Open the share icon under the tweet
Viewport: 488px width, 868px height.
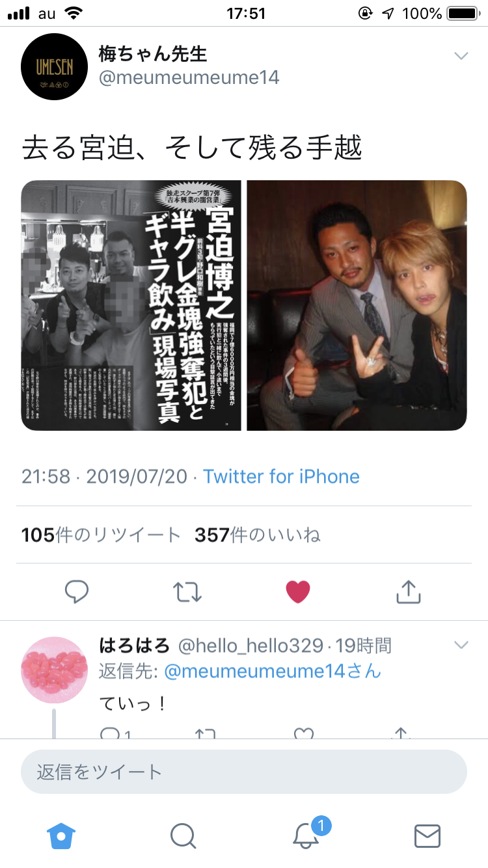409,591
